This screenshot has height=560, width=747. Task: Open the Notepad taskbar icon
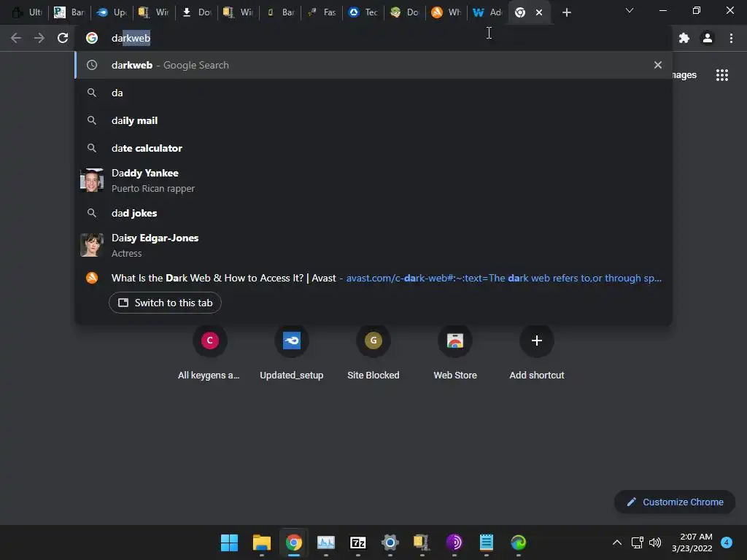pos(487,542)
